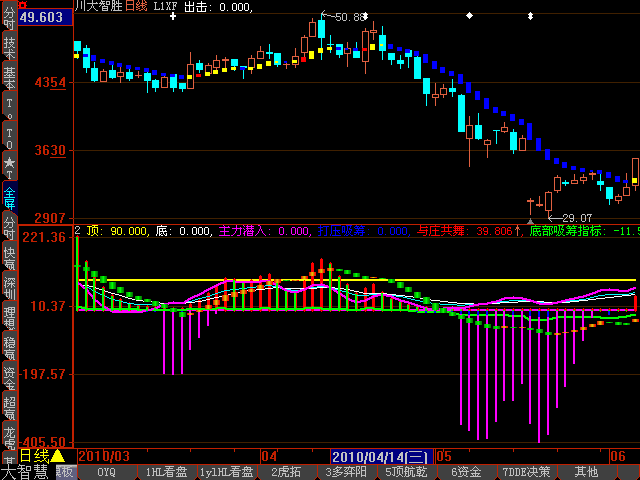This screenshot has width=640, height=480.
Task: Click the 主力潜入 indicator label
Action: pos(244,231)
